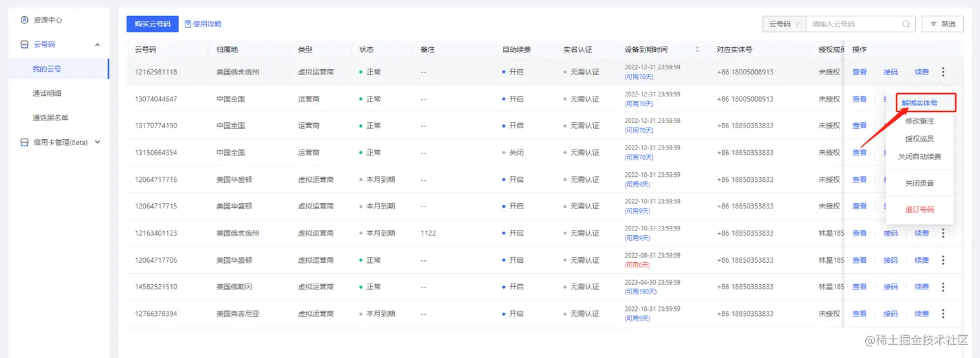The height and width of the screenshot is (358, 980).
Task: Sort by 设备到期时间 column arrows
Action: [x=697, y=49]
